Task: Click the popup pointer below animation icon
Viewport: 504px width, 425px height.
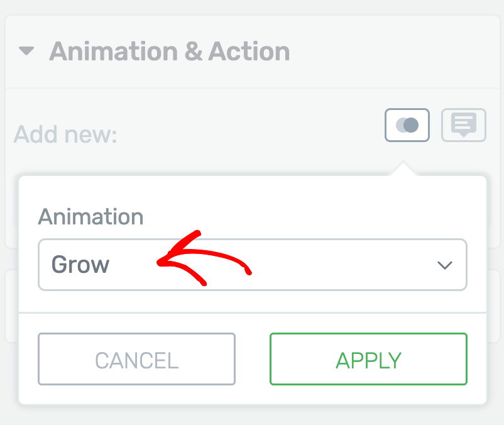Action: pyautogui.click(x=403, y=168)
